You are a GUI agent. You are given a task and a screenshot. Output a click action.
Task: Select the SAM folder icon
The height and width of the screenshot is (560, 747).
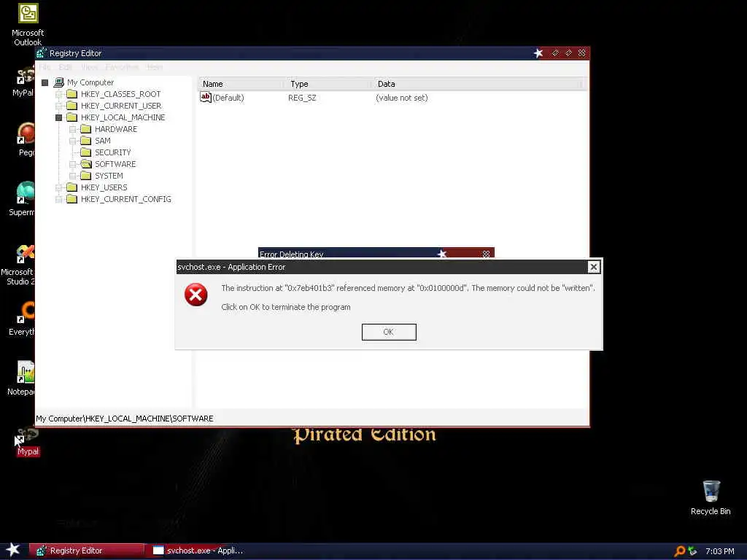(86, 141)
